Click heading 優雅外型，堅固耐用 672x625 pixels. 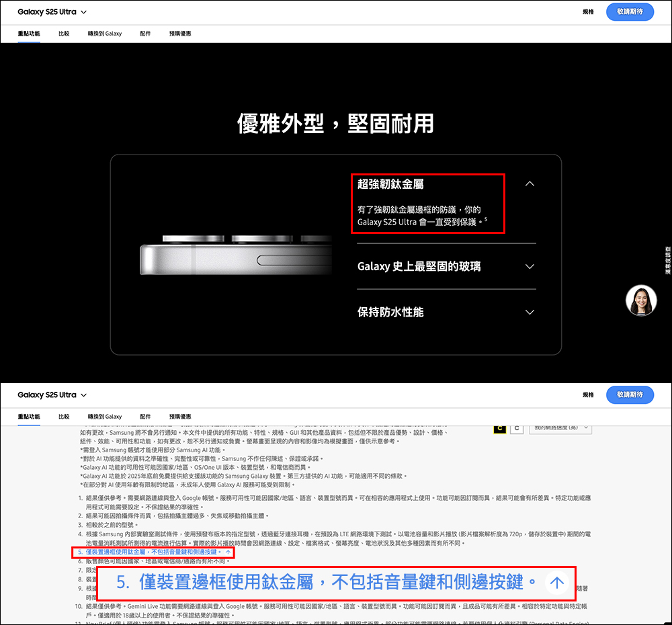[335, 124]
